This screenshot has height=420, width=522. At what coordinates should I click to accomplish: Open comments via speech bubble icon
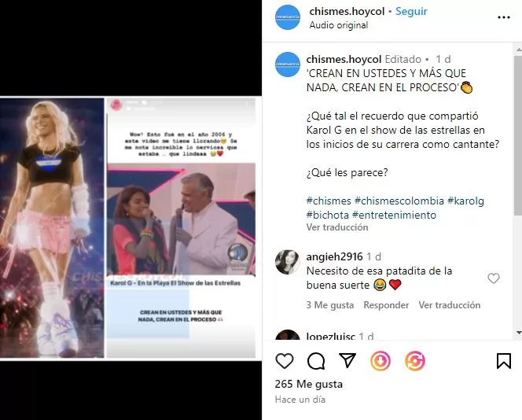pyautogui.click(x=316, y=361)
